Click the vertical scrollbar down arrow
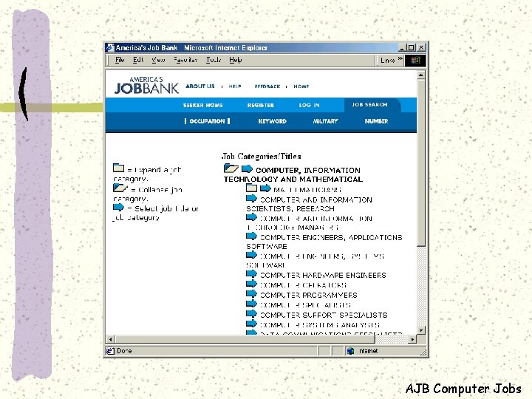Screen dimensions: 532x399 [421, 330]
